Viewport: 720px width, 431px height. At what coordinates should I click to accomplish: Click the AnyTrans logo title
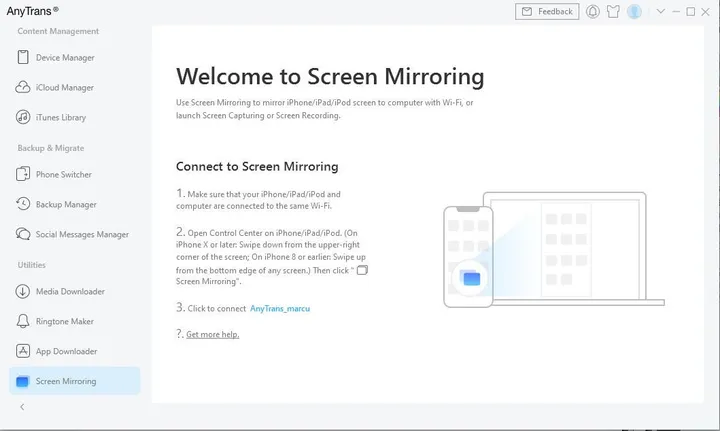coord(33,11)
